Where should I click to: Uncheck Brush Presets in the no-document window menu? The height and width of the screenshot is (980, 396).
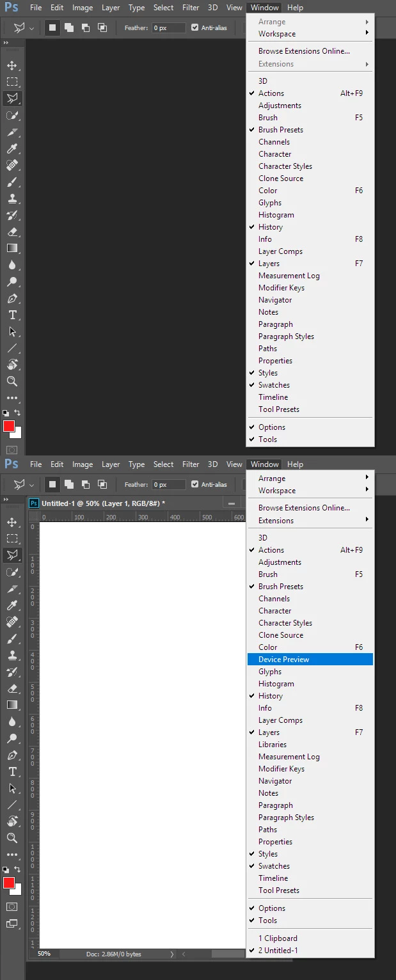coord(310,130)
